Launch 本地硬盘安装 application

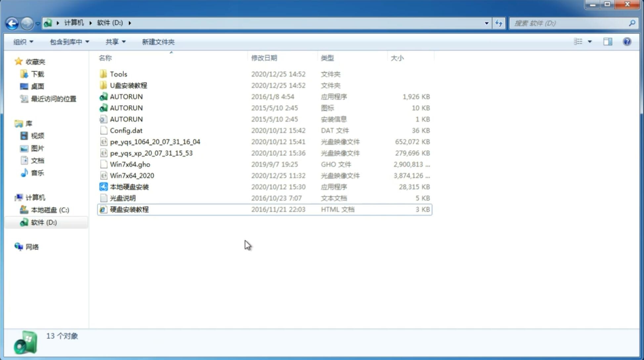[x=129, y=187]
